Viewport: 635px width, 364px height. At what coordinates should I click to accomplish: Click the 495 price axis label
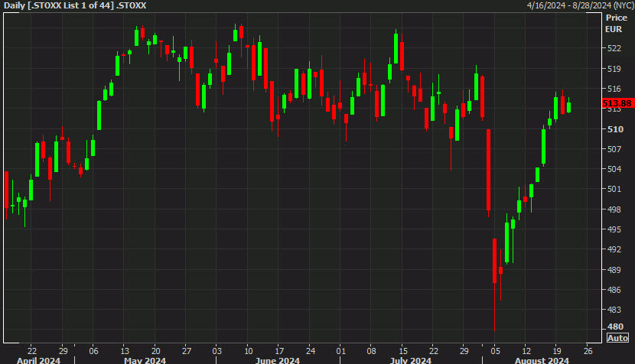point(614,229)
